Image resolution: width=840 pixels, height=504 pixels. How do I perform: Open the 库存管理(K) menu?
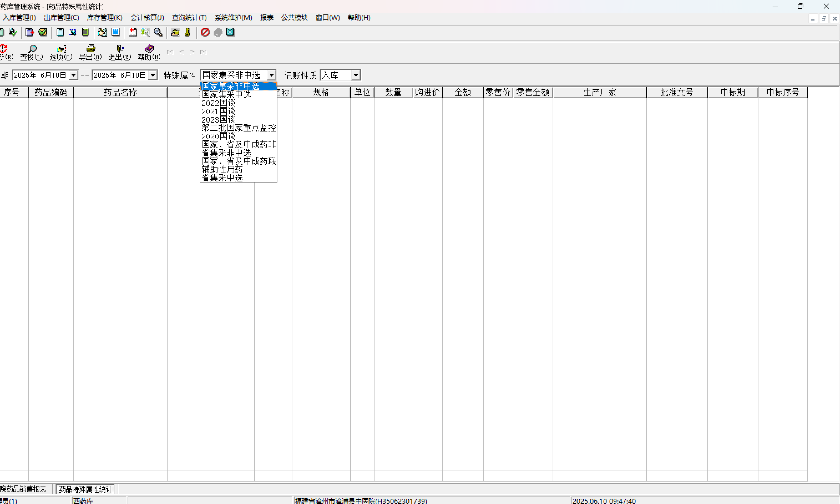(x=105, y=18)
